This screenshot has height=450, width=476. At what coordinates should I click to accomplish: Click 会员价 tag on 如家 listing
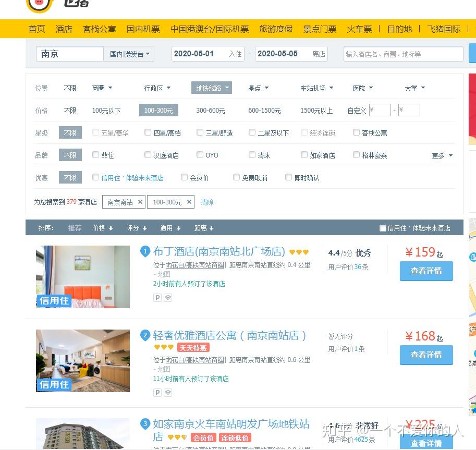point(203,438)
